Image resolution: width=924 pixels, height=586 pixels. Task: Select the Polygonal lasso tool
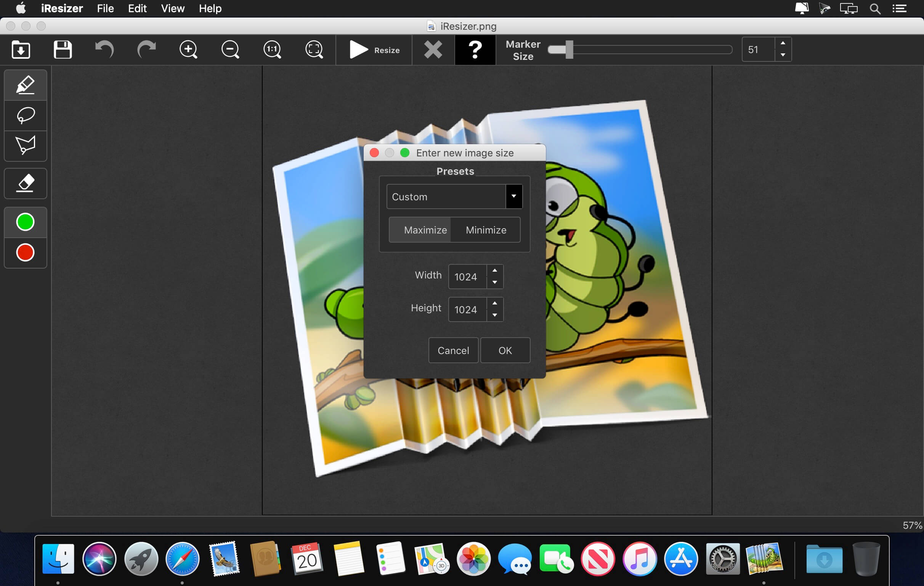(25, 145)
